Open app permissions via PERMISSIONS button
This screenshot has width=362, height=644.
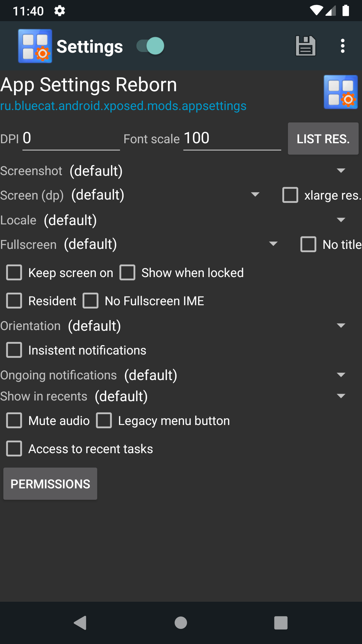click(x=50, y=483)
